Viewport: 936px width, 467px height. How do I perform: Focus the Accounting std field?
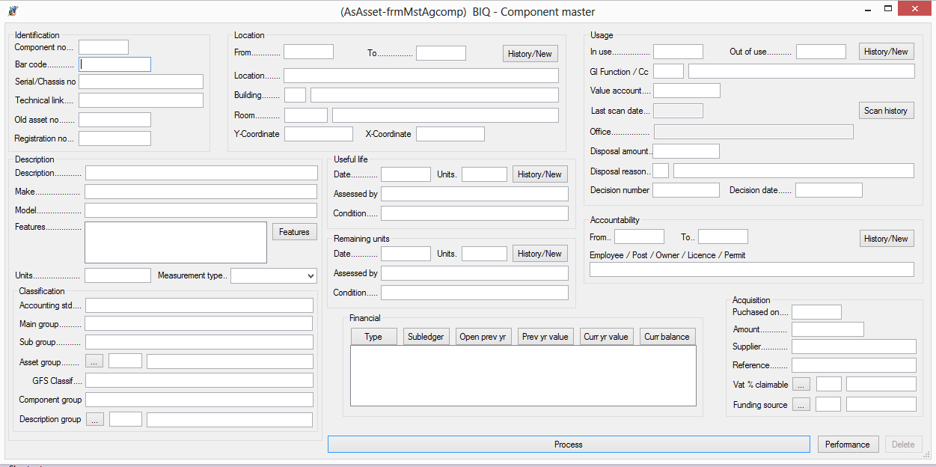[x=199, y=305]
